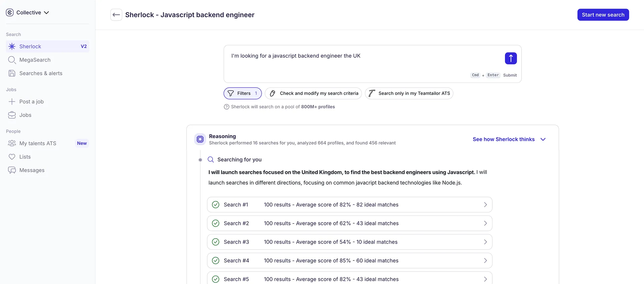Open the Lists page
Screen dimensions: 644x284
click(x=48, y=157)
